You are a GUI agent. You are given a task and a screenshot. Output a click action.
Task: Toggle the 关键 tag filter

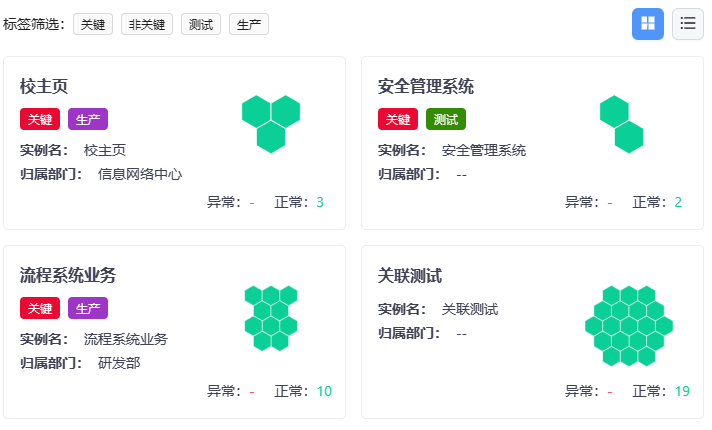click(x=93, y=24)
